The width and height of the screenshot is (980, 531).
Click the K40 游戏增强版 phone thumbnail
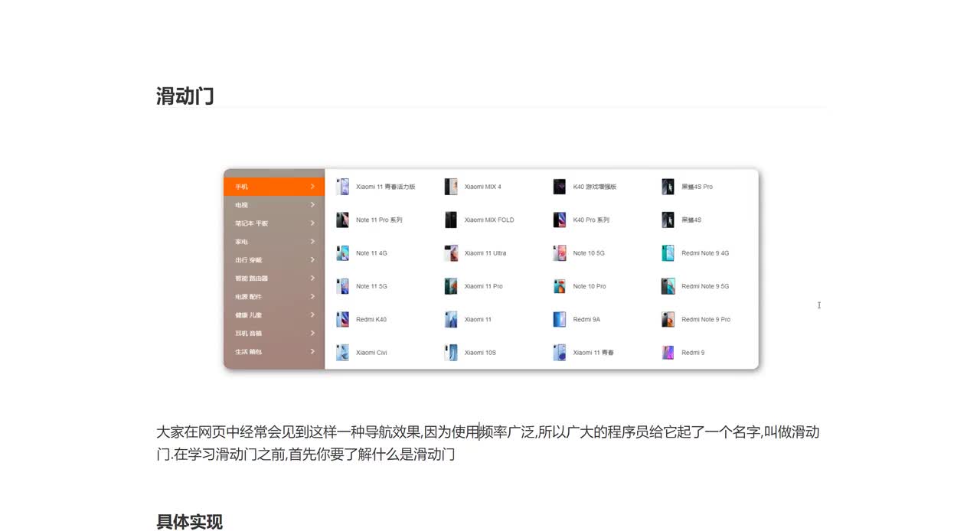coord(560,187)
